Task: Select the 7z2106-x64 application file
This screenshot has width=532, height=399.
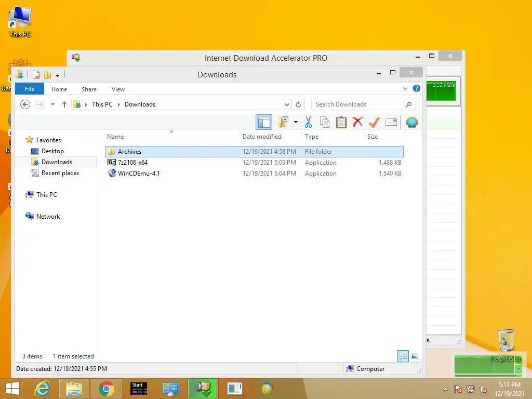Action: (x=255, y=163)
